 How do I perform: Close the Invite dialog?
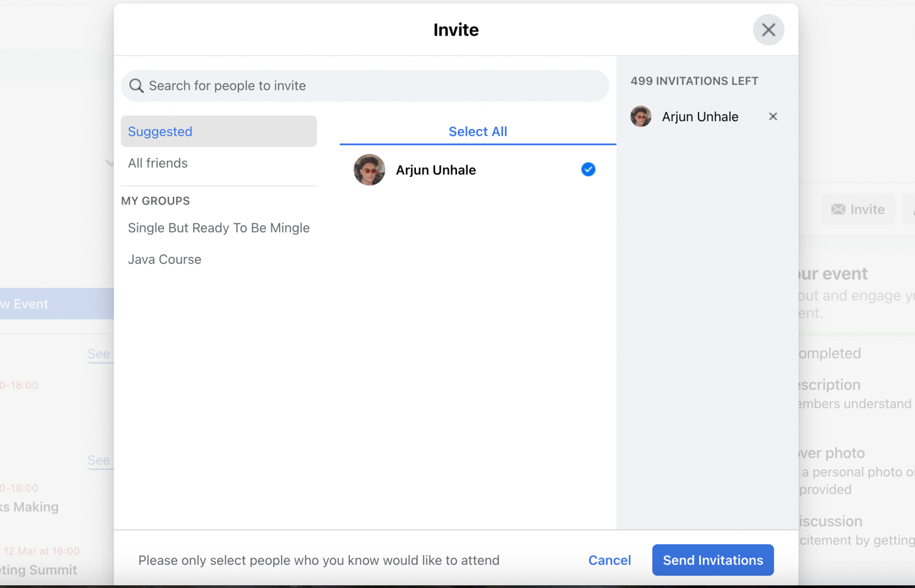pos(768,29)
